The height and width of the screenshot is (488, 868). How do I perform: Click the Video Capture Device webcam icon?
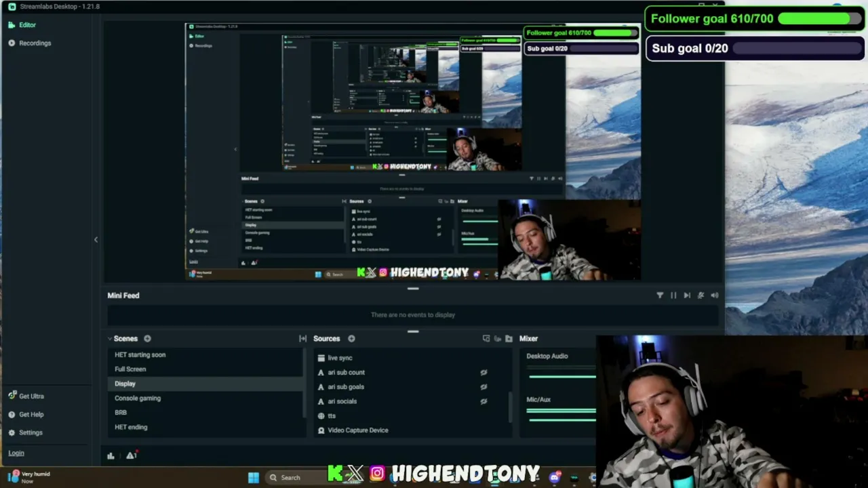321,430
